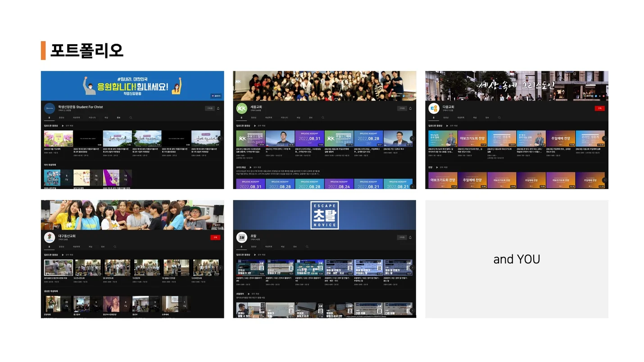
Task: Open the first uploaded video on 초탈 channel
Action: coord(250,267)
